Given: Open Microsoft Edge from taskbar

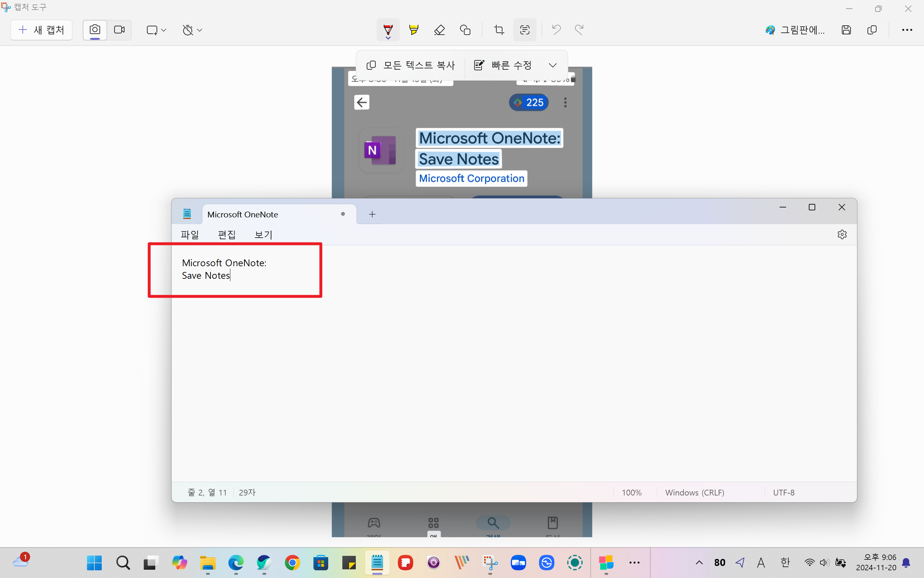Looking at the screenshot, I should [x=235, y=563].
